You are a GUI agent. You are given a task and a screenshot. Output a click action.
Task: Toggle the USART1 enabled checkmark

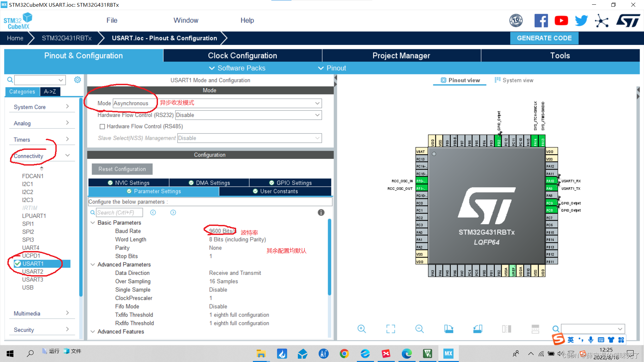(18, 263)
